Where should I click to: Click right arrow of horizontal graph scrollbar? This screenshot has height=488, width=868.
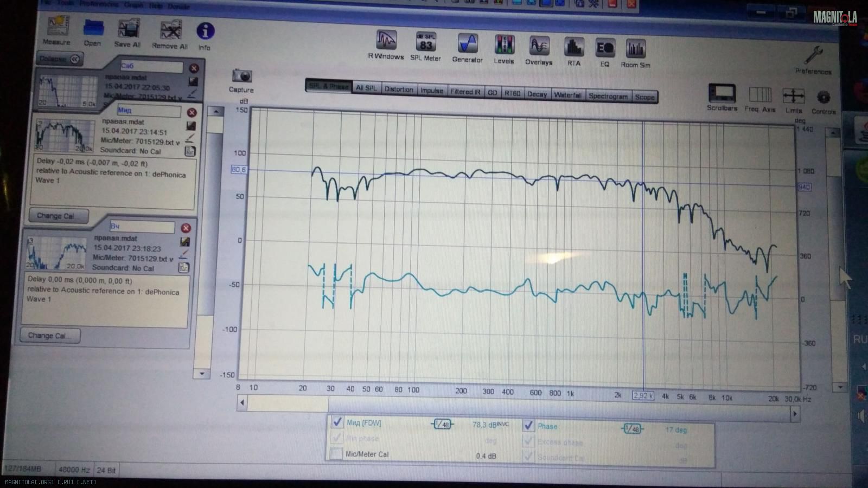tap(795, 414)
